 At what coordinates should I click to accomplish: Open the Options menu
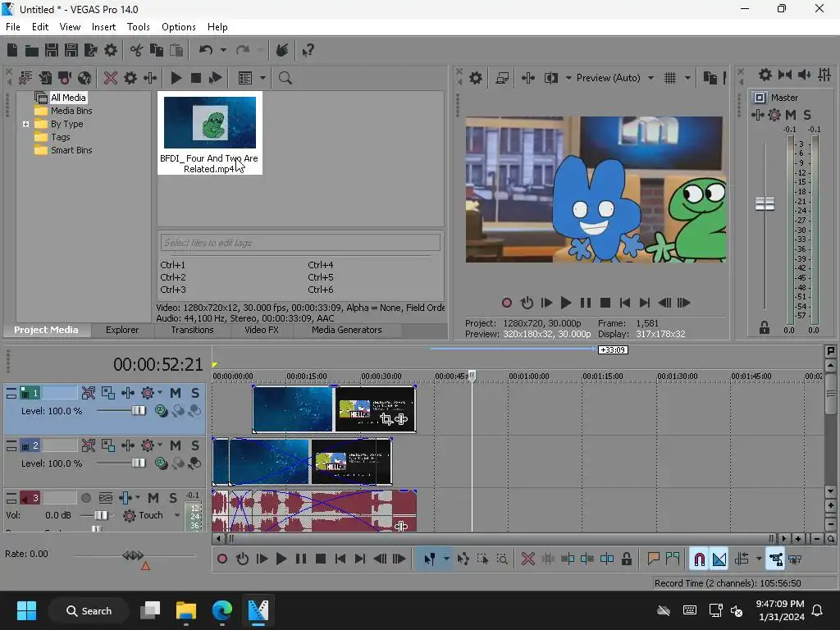tap(178, 27)
